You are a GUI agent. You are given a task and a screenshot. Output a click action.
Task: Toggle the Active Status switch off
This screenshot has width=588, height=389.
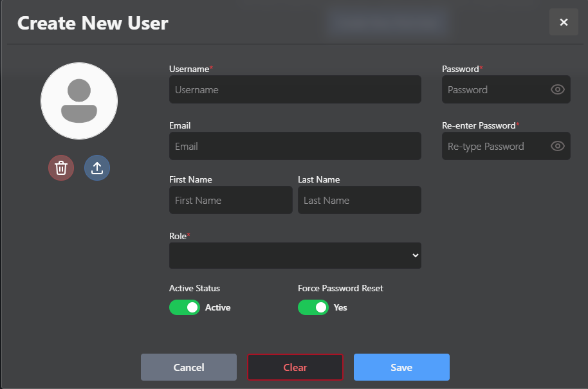(185, 307)
